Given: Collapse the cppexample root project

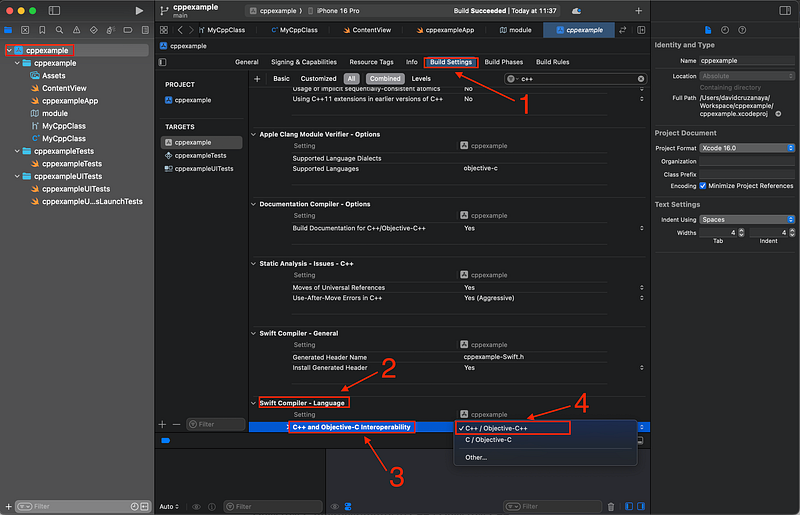Looking at the screenshot, I should tap(9, 51).
